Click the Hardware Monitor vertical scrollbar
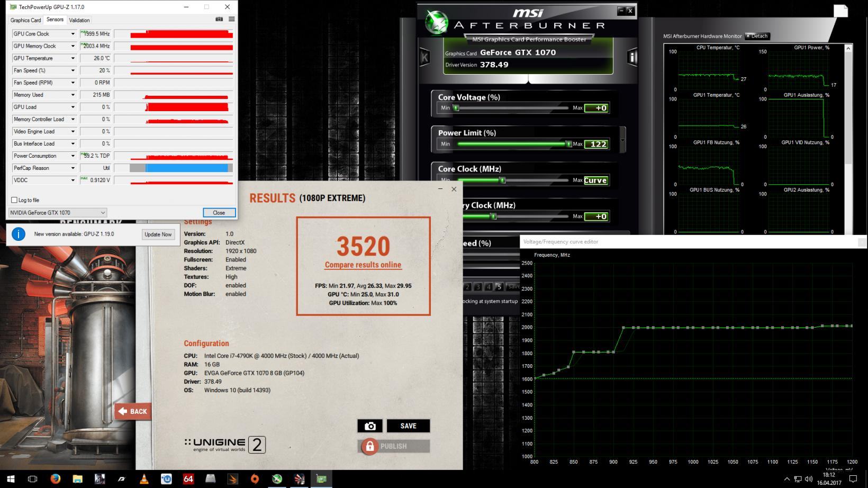Screen dimensions: 868x488 tap(848, 139)
